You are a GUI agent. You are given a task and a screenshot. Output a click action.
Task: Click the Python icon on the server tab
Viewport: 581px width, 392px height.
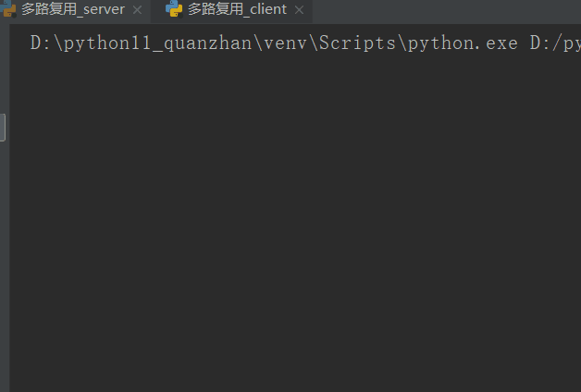(x=8, y=9)
